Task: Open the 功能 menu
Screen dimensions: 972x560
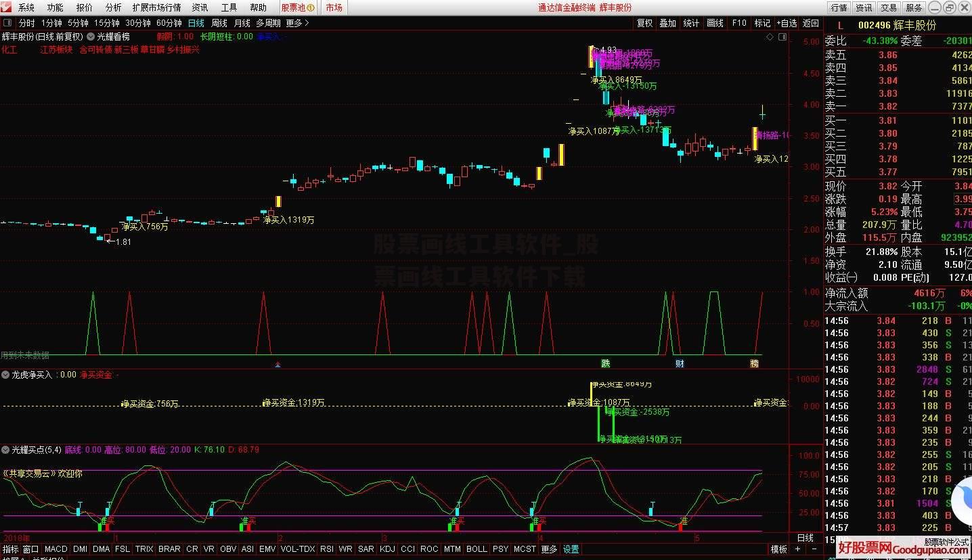Action: 56,7
